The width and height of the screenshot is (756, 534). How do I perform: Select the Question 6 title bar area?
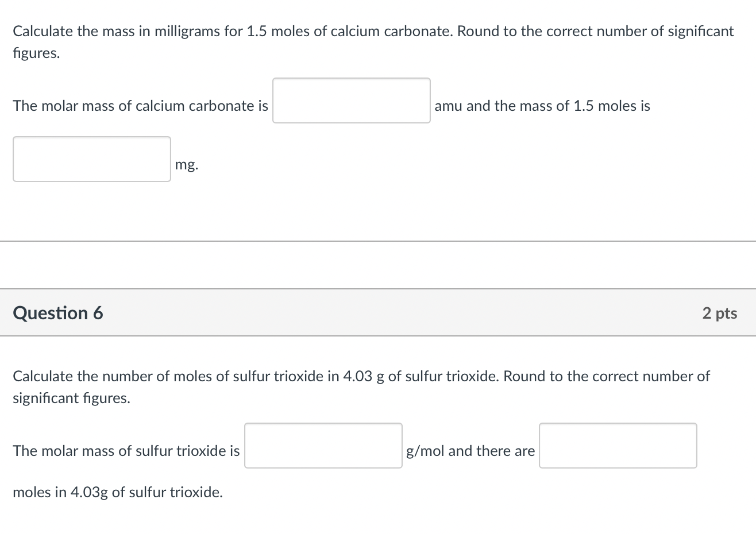378,313
